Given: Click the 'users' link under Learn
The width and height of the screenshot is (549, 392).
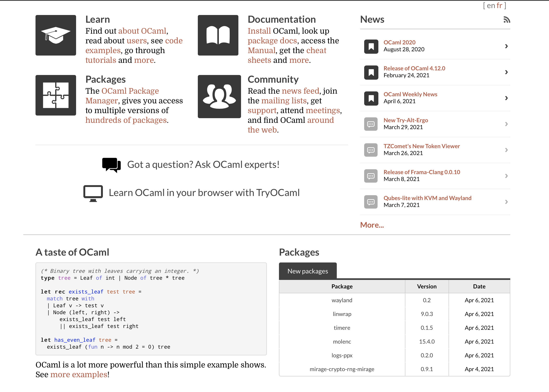Looking at the screenshot, I should point(137,41).
